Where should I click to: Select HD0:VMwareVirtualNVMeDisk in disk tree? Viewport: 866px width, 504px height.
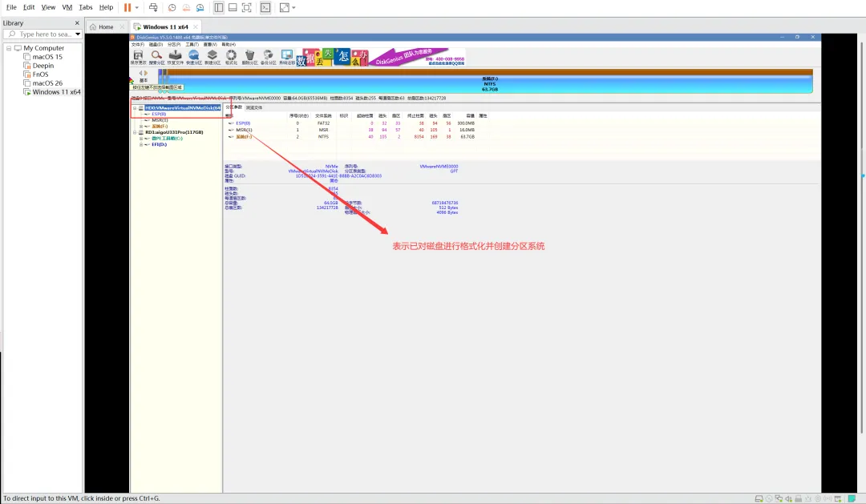183,108
